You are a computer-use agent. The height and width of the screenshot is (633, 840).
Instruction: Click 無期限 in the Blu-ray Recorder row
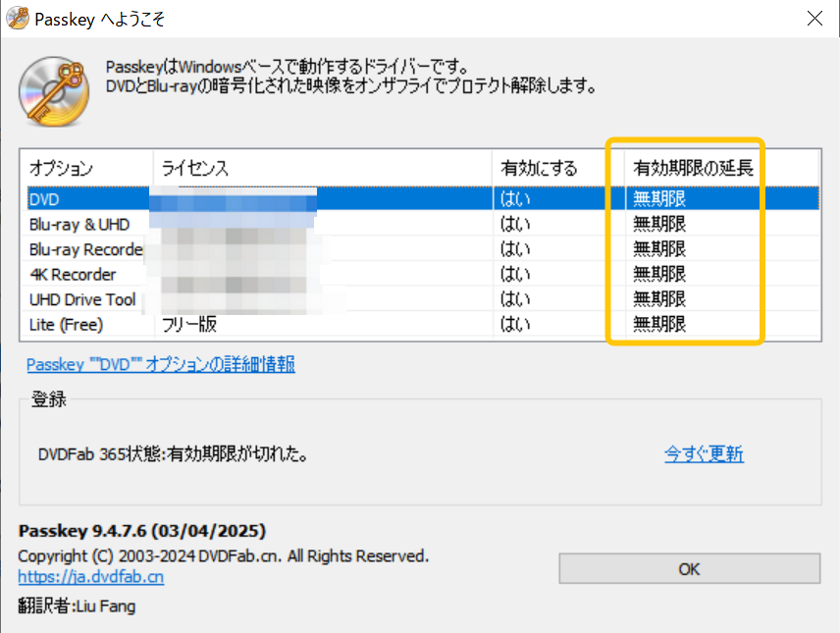(659, 249)
